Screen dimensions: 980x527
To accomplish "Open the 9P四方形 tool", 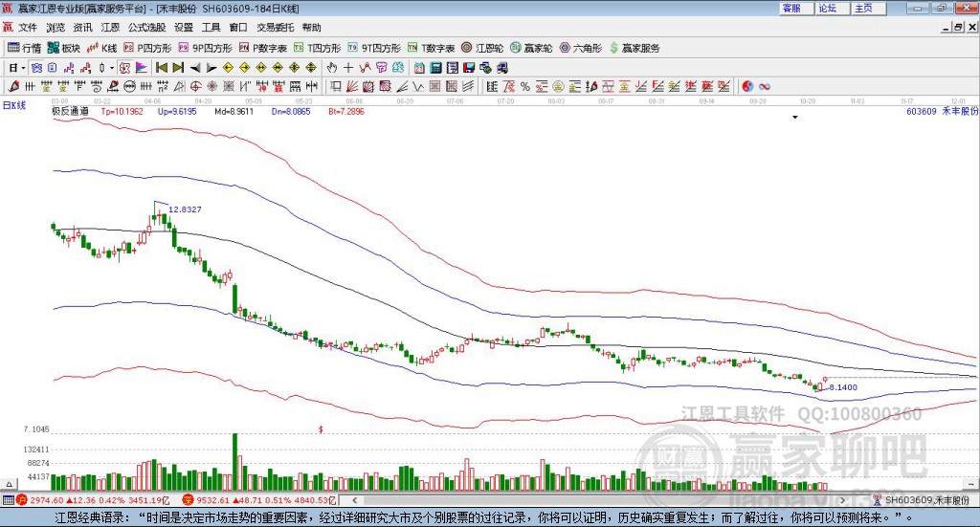I will [x=205, y=48].
